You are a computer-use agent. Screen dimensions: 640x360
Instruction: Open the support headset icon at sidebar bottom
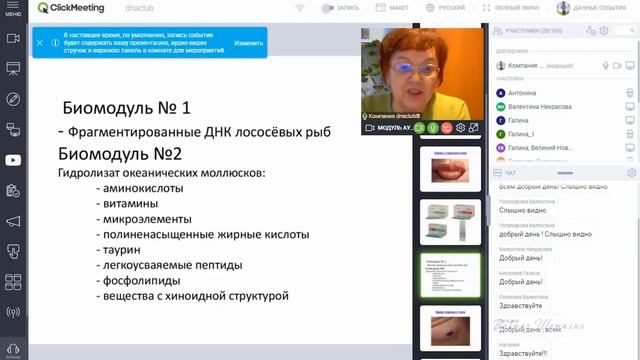point(13,350)
